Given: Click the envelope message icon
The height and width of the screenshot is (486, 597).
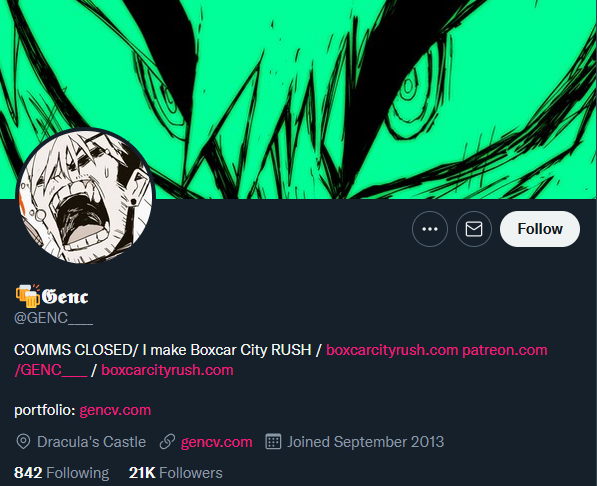Looking at the screenshot, I should tap(474, 229).
